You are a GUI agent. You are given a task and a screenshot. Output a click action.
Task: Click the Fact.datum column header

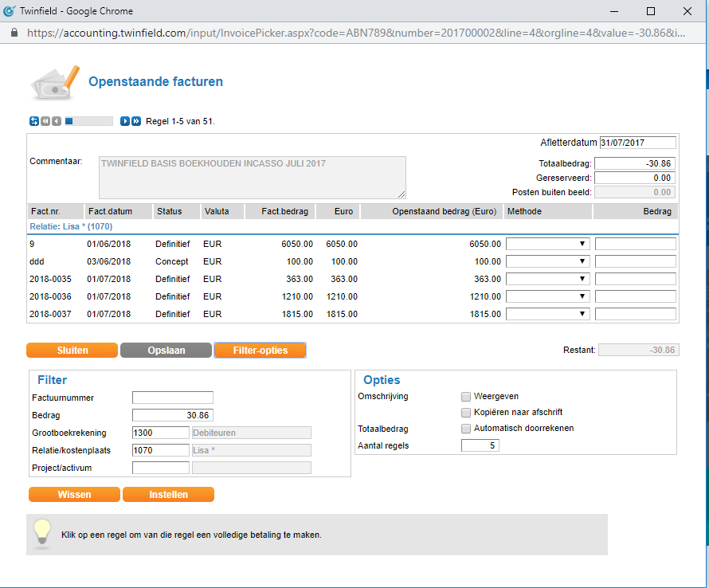[109, 212]
